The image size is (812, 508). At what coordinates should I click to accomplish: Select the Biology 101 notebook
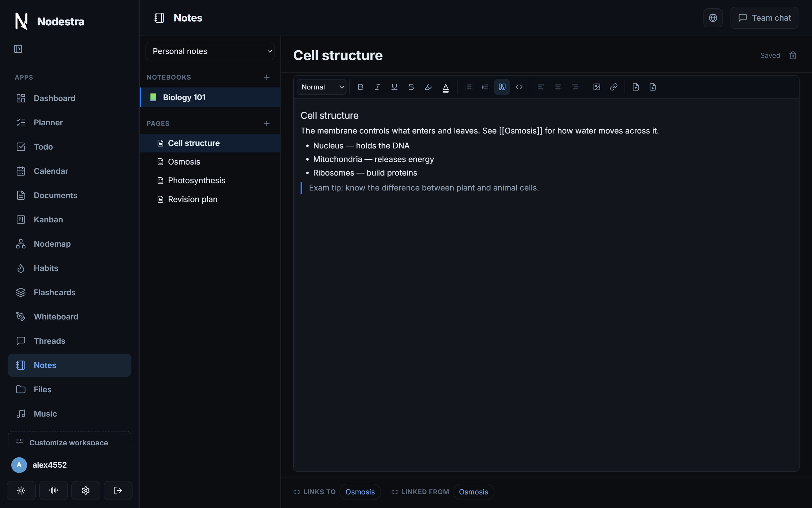click(x=210, y=97)
